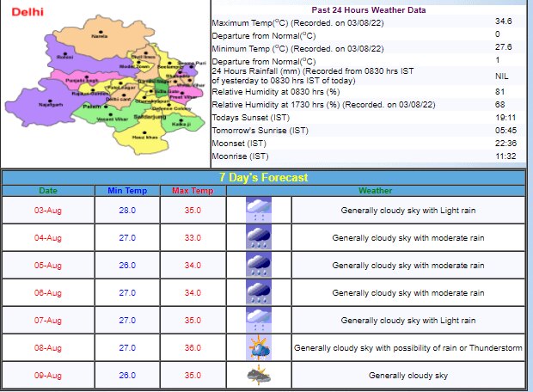533x392 pixels.
Task: Click the Palam station dot on the map
Action: click(x=106, y=107)
